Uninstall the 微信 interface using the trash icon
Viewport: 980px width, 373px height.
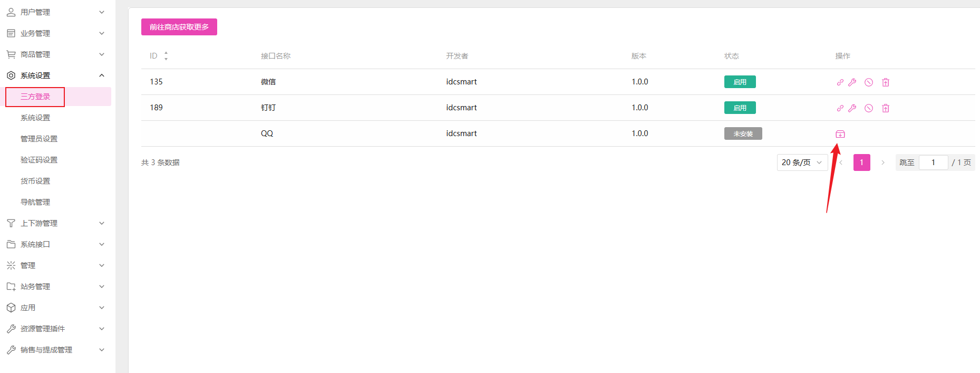click(886, 82)
